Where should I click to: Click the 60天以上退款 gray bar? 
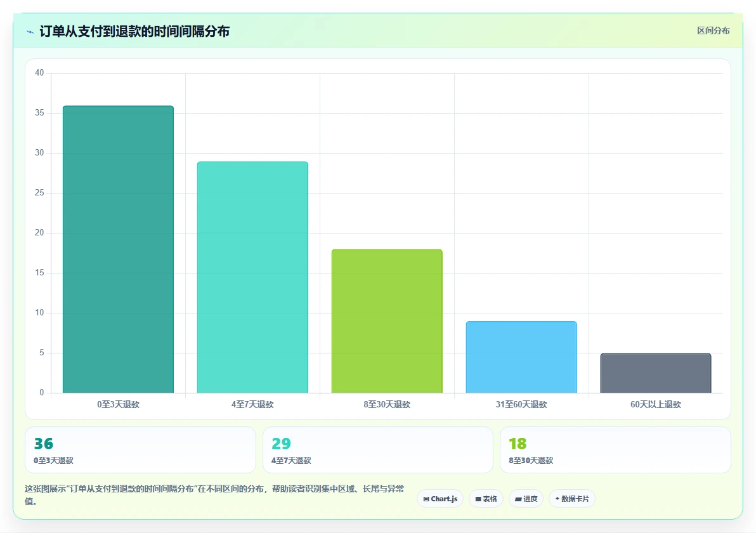click(x=656, y=373)
